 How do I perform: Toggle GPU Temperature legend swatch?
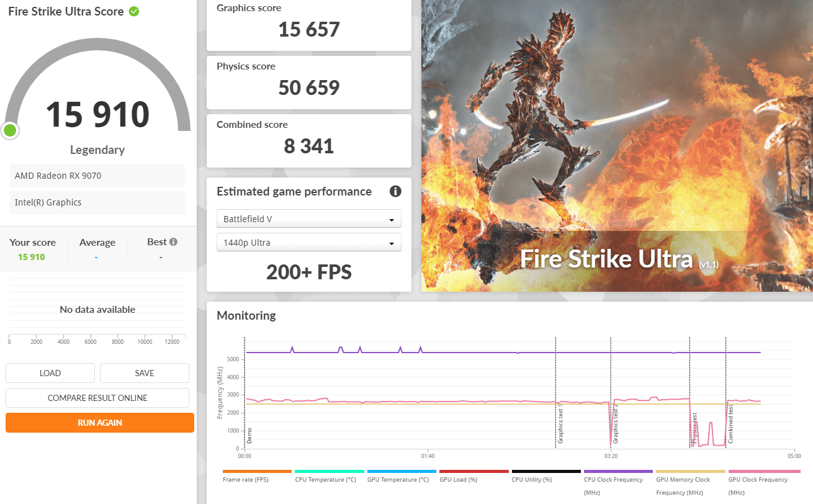click(x=402, y=472)
